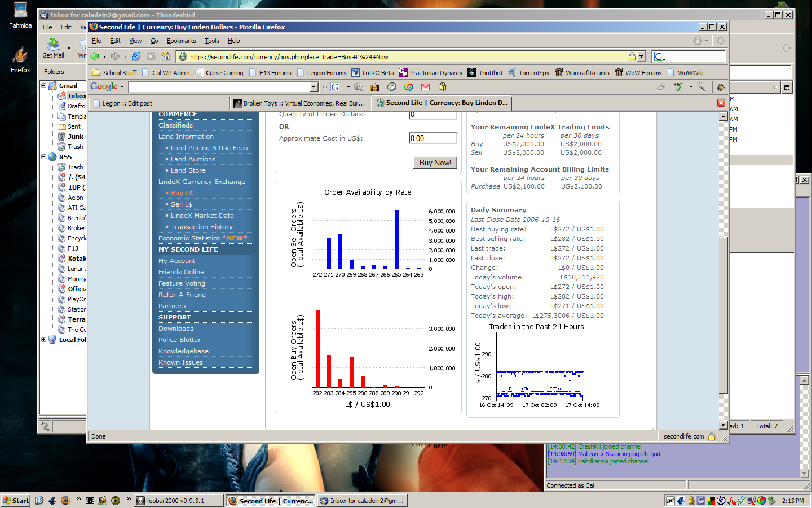Open the School Stuff bookmark folder
The height and width of the screenshot is (508, 812).
point(114,73)
